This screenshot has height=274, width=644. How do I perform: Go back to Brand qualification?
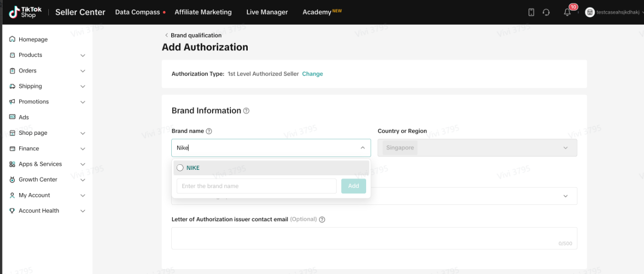(x=193, y=36)
